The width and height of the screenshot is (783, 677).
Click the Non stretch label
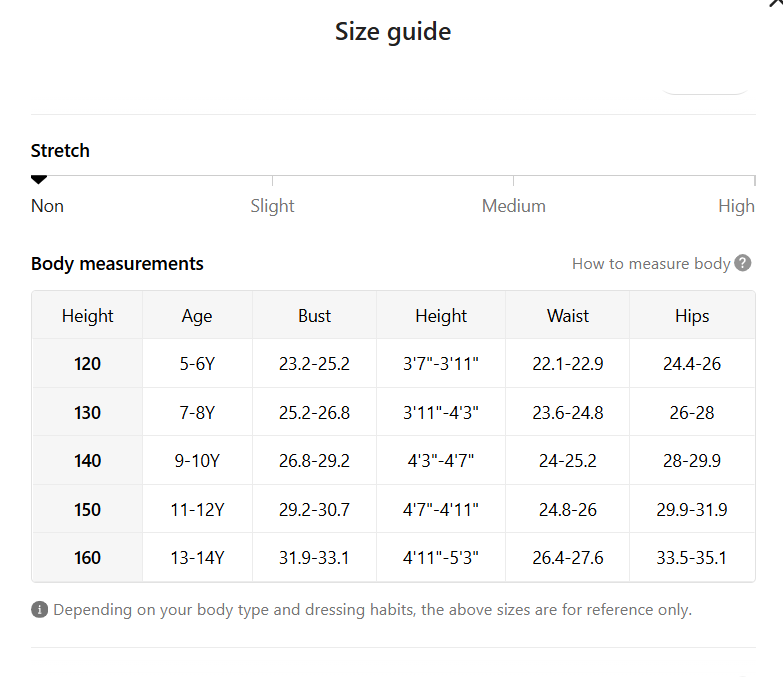point(47,206)
